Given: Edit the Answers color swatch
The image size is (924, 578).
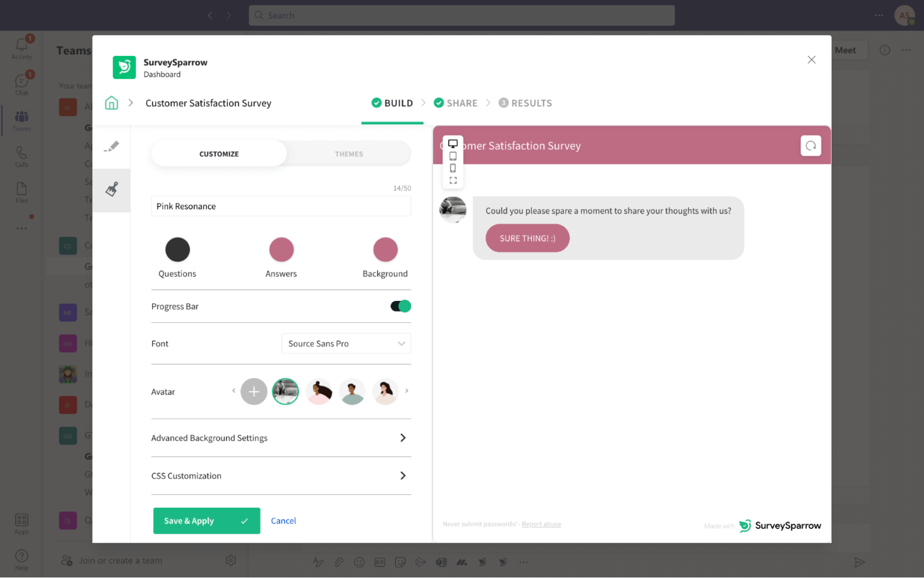Looking at the screenshot, I should [281, 249].
